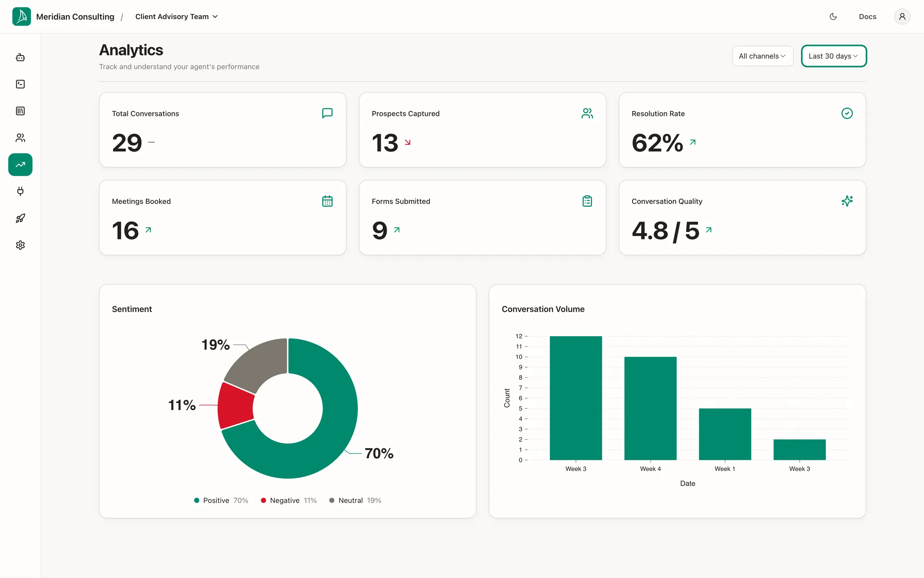Click the Week 4 axis label

pyautogui.click(x=650, y=469)
